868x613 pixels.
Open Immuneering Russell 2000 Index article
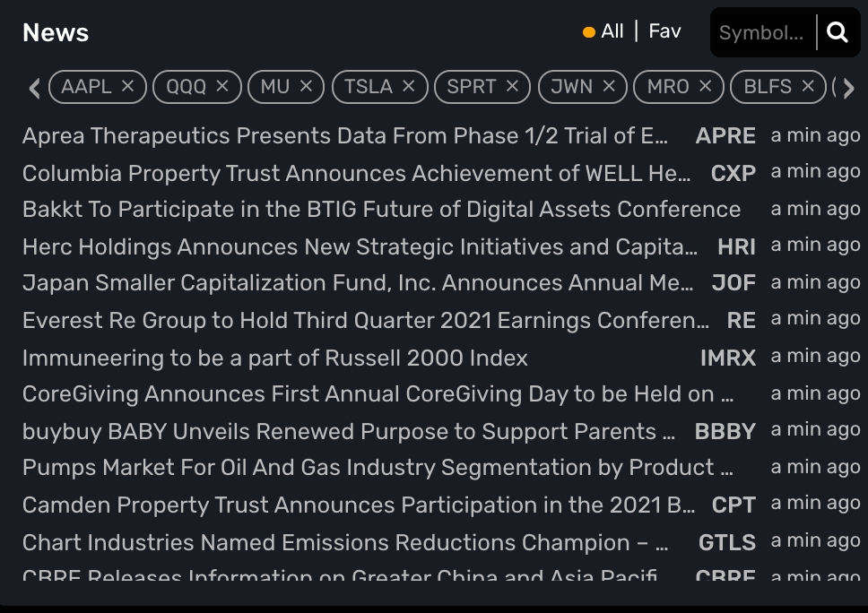tap(275, 358)
